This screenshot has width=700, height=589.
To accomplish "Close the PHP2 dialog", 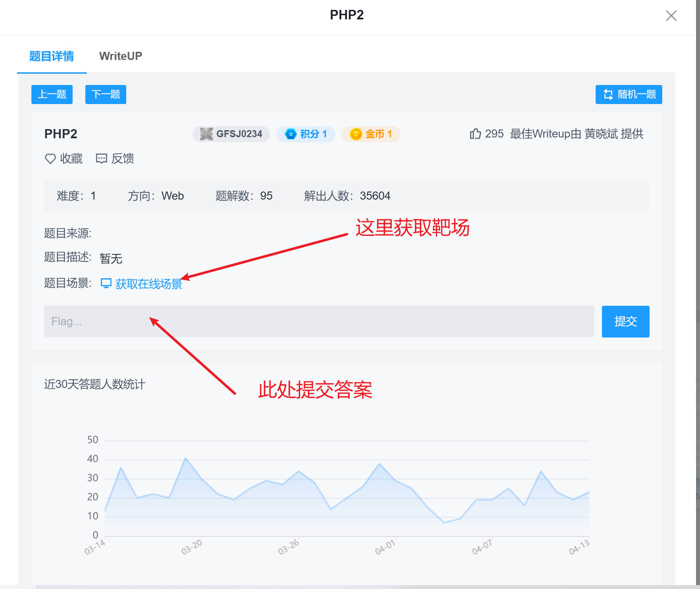I will tap(671, 16).
